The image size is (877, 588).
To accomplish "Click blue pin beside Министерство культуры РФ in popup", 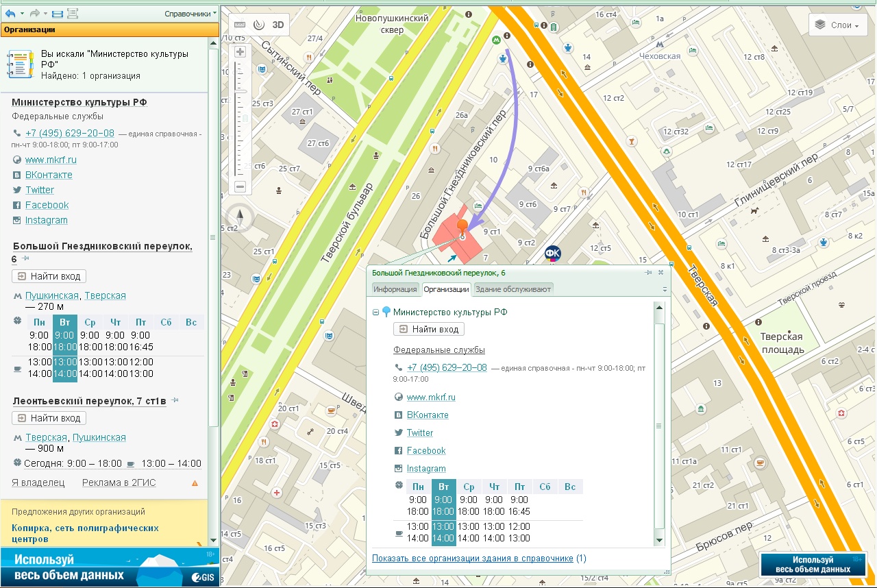I will pos(386,313).
